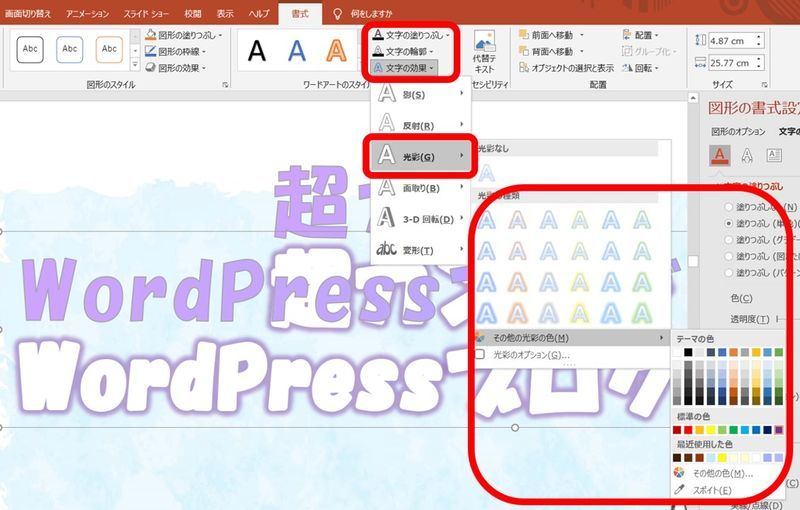Click その他の色(M)... more colors
Viewport: 800px width, 510px height.
point(722,473)
